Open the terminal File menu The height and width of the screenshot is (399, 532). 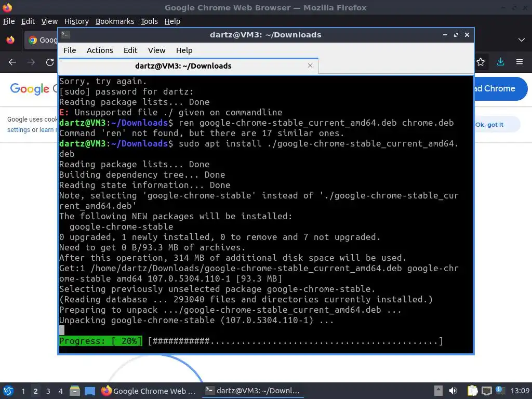click(x=70, y=50)
